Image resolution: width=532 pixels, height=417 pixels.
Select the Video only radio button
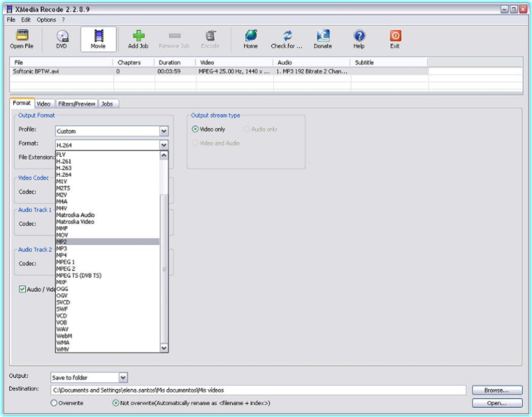tap(195, 129)
